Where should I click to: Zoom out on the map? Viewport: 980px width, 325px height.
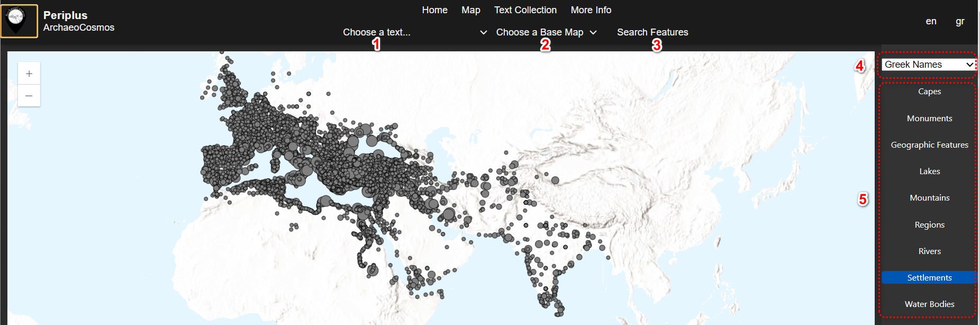pos(29,96)
